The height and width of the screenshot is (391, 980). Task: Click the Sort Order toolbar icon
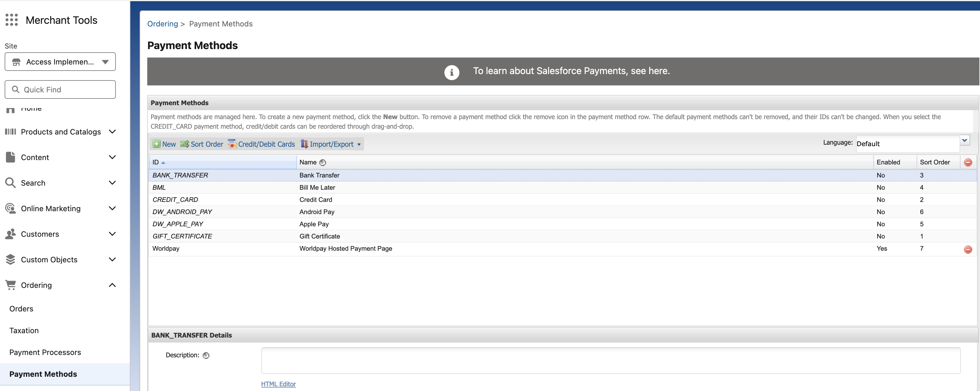pyautogui.click(x=184, y=144)
